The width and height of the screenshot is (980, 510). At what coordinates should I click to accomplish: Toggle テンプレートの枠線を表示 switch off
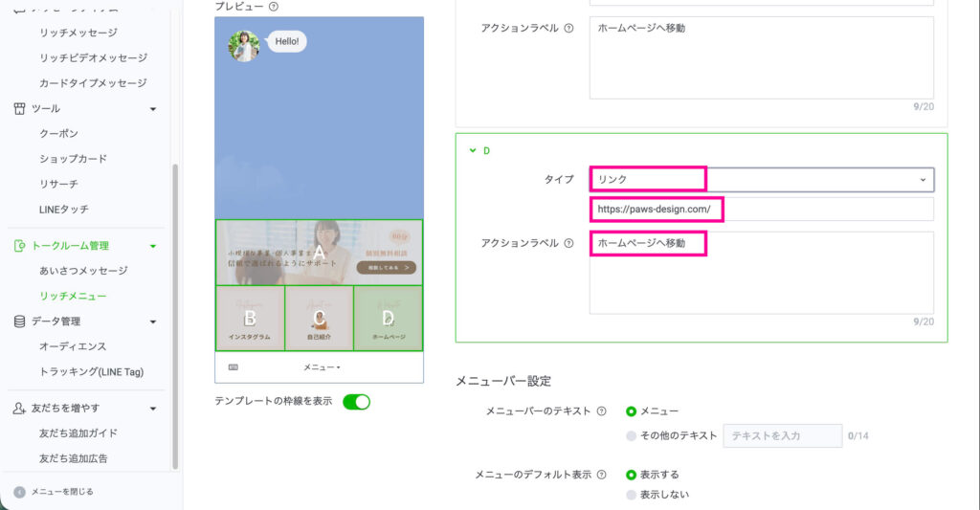356,402
